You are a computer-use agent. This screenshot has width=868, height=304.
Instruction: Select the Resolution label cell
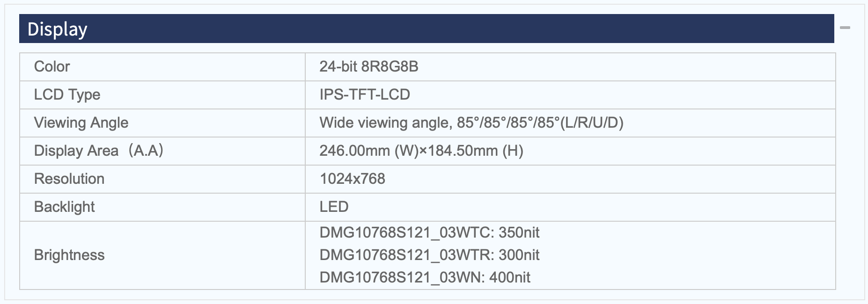(162, 179)
